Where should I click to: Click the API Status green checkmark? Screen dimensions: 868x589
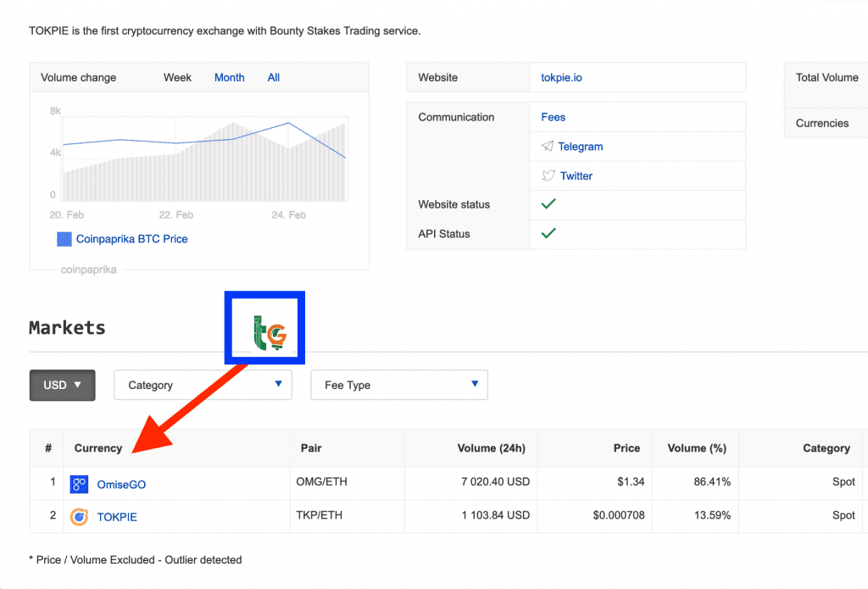548,233
